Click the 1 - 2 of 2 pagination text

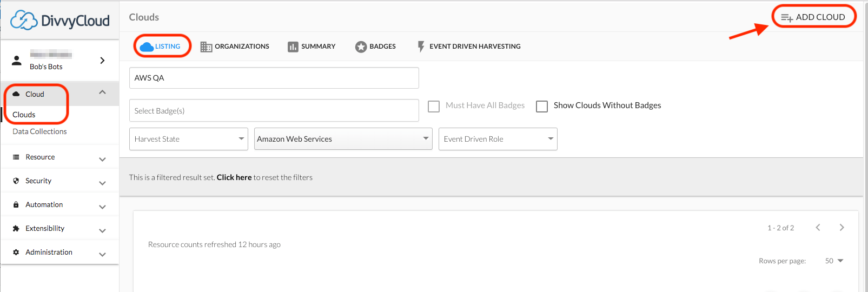[781, 228]
